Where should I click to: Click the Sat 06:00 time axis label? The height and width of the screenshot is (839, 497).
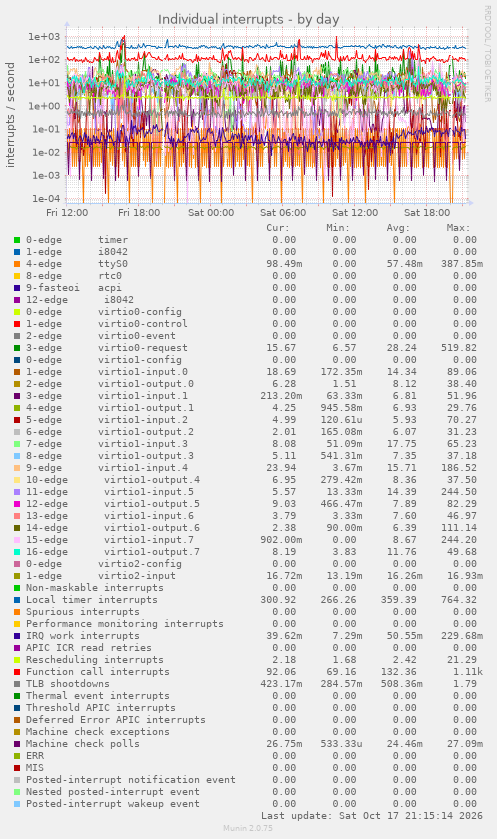click(283, 212)
